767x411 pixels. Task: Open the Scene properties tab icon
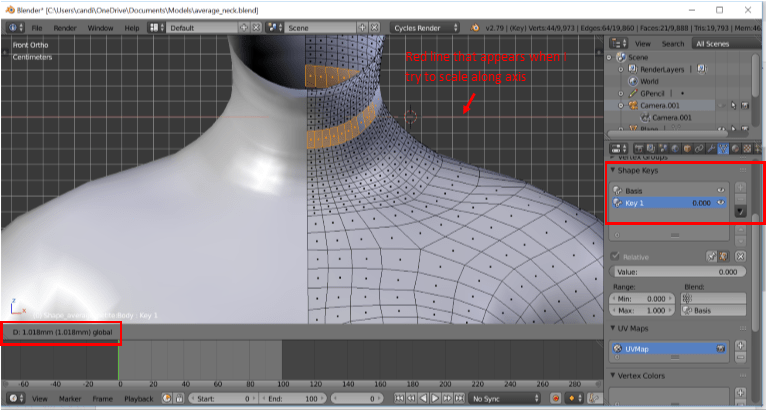[663, 148]
